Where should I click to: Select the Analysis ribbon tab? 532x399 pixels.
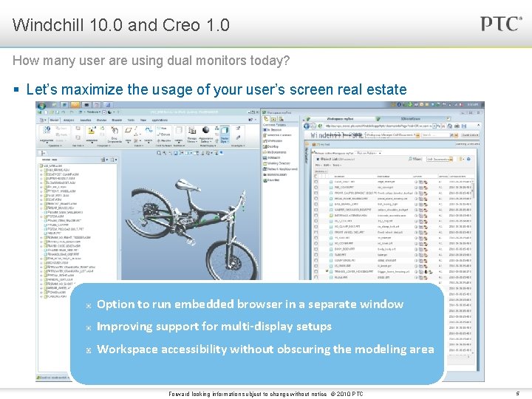(69, 120)
